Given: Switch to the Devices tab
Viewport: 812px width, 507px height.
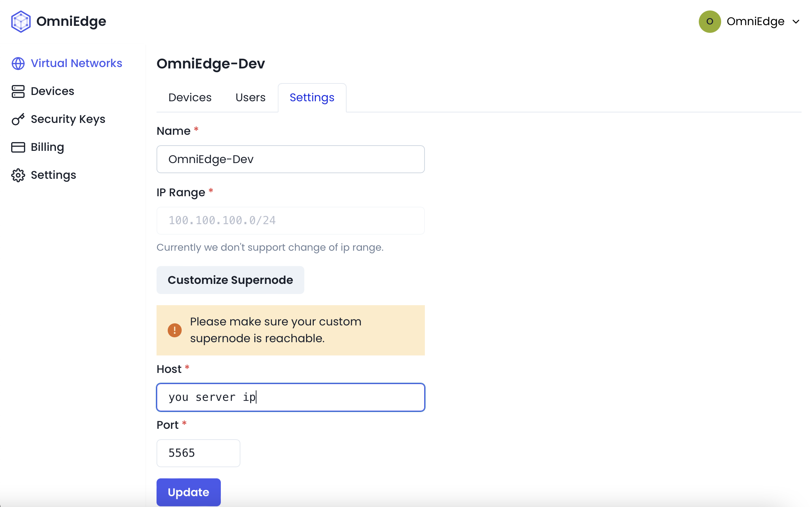Looking at the screenshot, I should point(190,97).
